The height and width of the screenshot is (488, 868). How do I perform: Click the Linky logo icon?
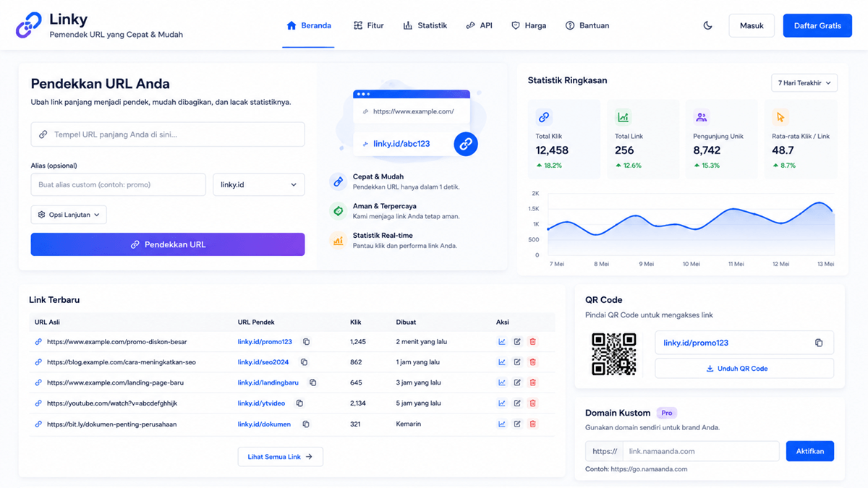(29, 25)
